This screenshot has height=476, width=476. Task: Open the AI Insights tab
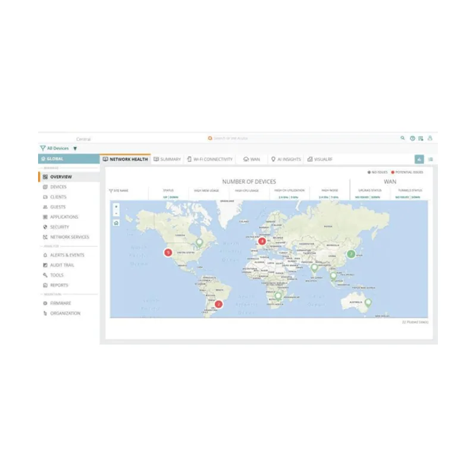(286, 159)
